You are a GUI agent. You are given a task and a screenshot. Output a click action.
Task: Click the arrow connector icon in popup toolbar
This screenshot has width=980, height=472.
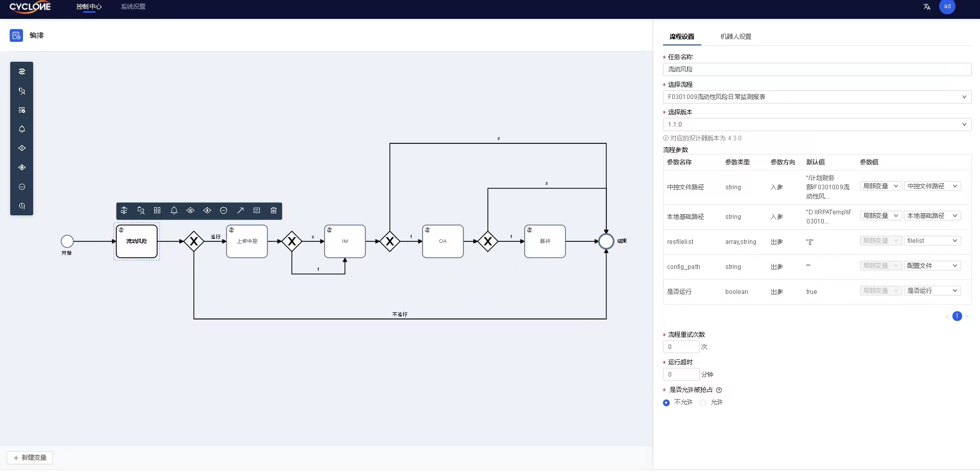click(x=240, y=210)
